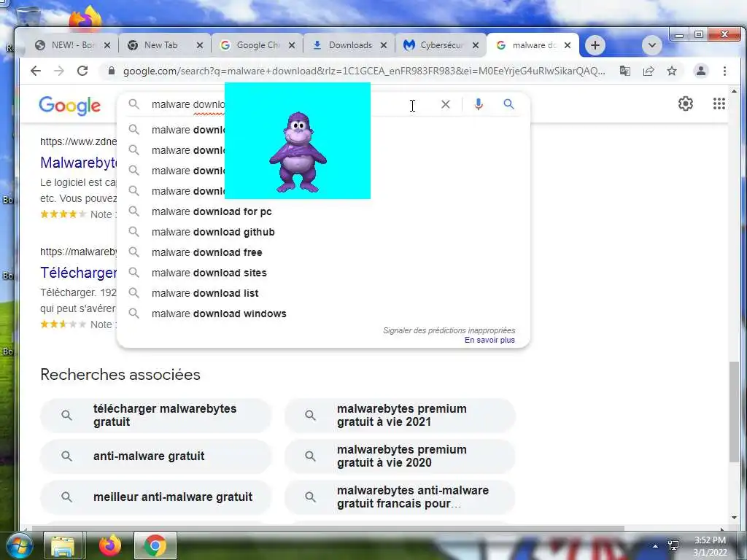Bookmark this page with the star
The width and height of the screenshot is (747, 560).
click(x=672, y=71)
